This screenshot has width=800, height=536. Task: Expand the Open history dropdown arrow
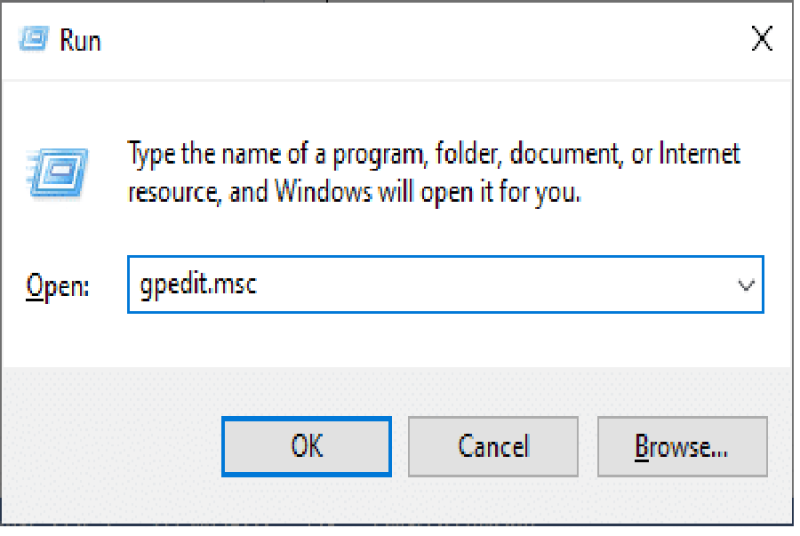pos(746,285)
